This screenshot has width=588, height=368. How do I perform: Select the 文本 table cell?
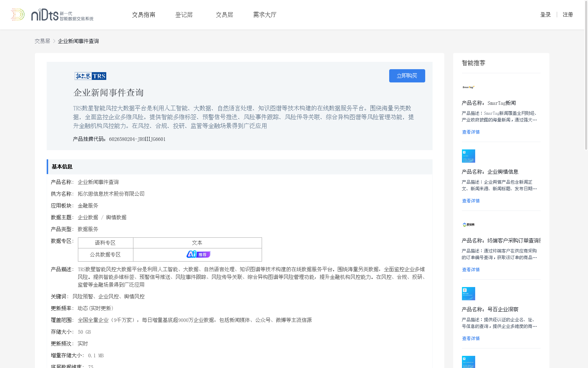(197, 243)
